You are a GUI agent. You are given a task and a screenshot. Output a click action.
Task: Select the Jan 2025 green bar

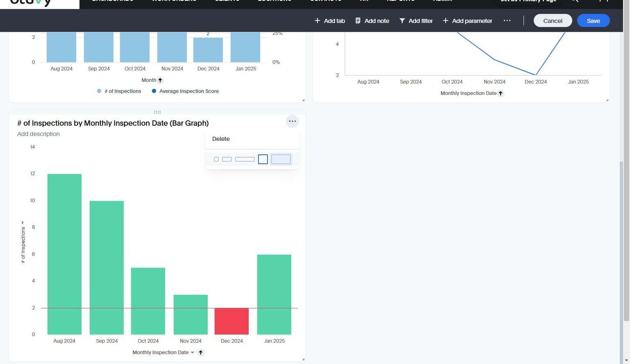(274, 294)
